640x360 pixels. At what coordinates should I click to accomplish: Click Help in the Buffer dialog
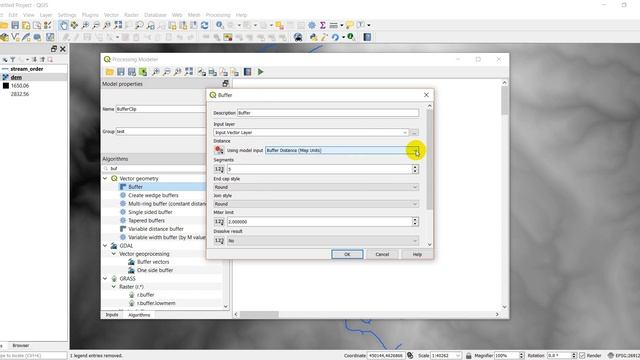417,254
